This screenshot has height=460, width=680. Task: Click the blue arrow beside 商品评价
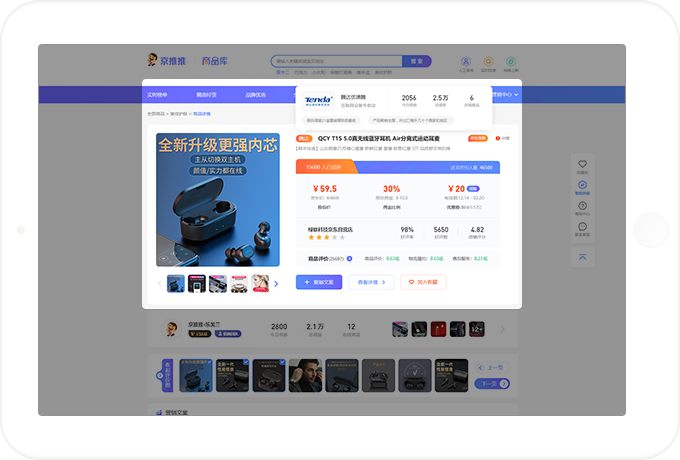point(349,258)
